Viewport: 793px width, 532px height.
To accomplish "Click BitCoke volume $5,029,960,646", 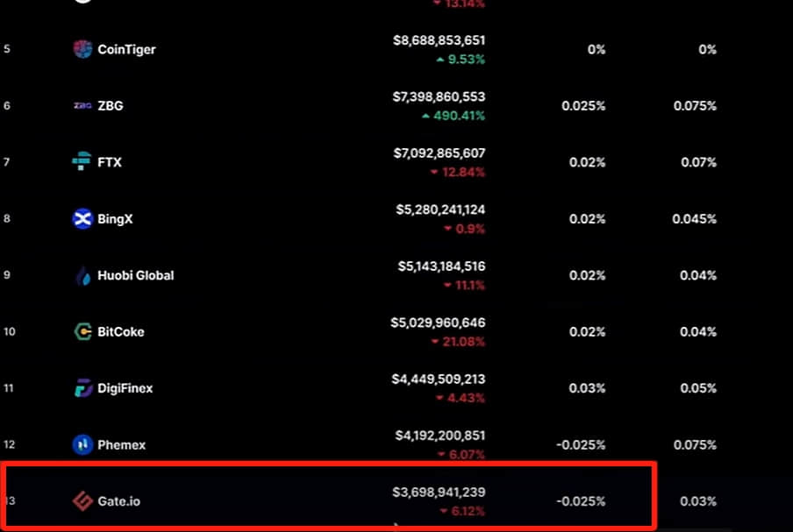I will [438, 323].
